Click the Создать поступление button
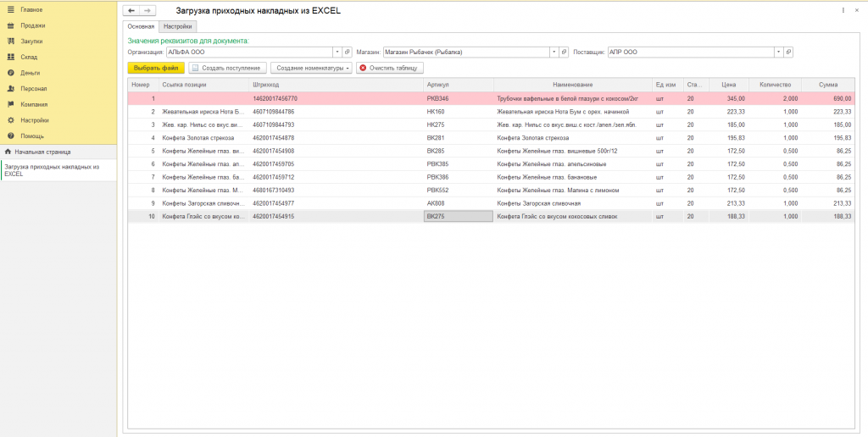 [x=226, y=68]
